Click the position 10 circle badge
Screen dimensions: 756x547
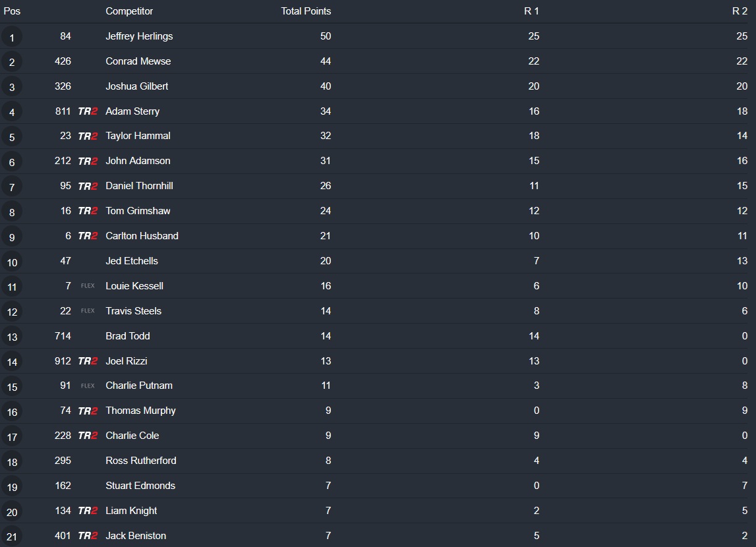pyautogui.click(x=12, y=262)
